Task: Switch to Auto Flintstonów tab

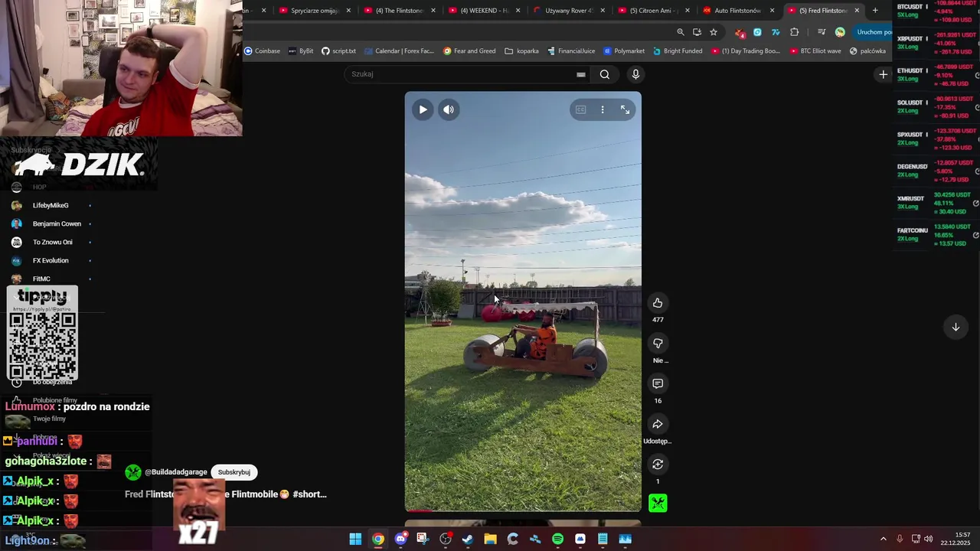Action: (738, 11)
